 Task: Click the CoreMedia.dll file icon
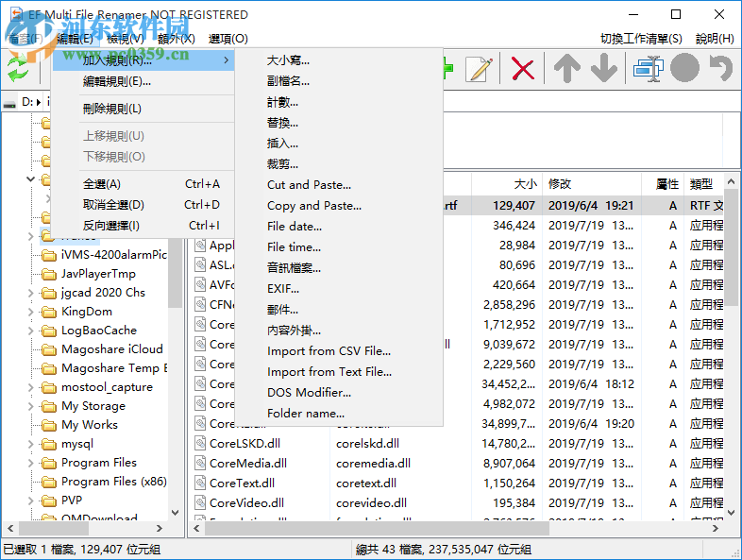201,464
